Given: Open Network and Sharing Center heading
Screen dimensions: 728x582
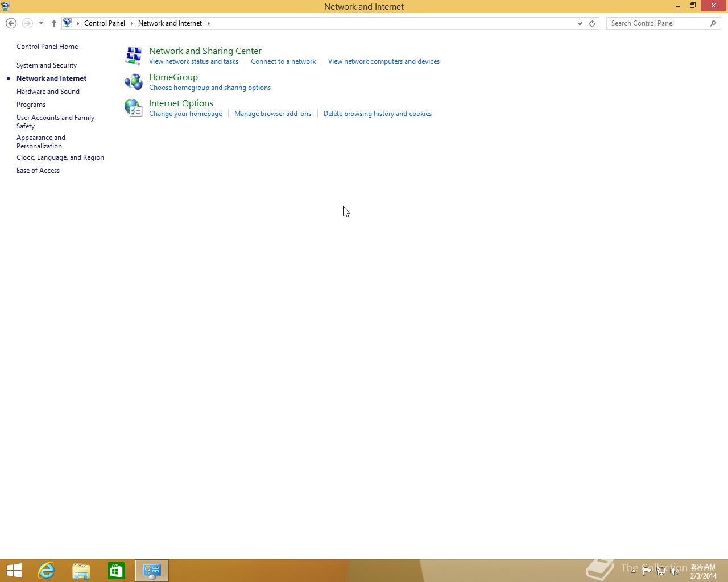Looking at the screenshot, I should tap(205, 51).
